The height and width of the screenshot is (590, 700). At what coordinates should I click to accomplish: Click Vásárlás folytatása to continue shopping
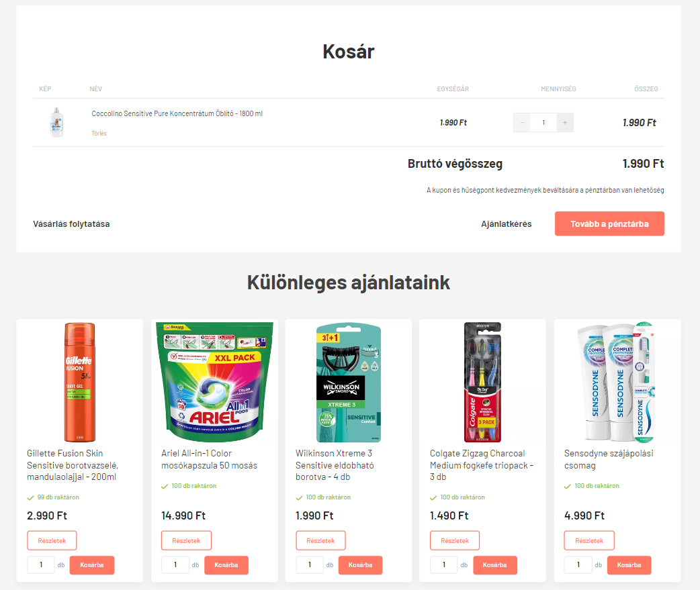click(x=71, y=224)
